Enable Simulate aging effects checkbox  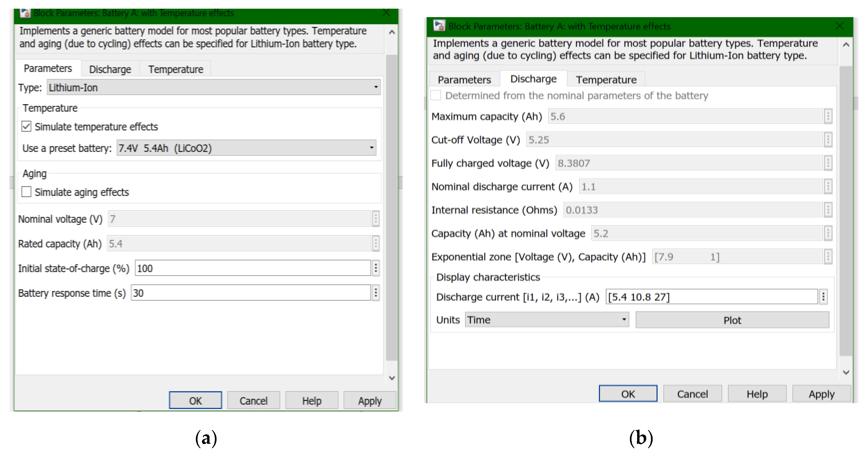point(26,192)
